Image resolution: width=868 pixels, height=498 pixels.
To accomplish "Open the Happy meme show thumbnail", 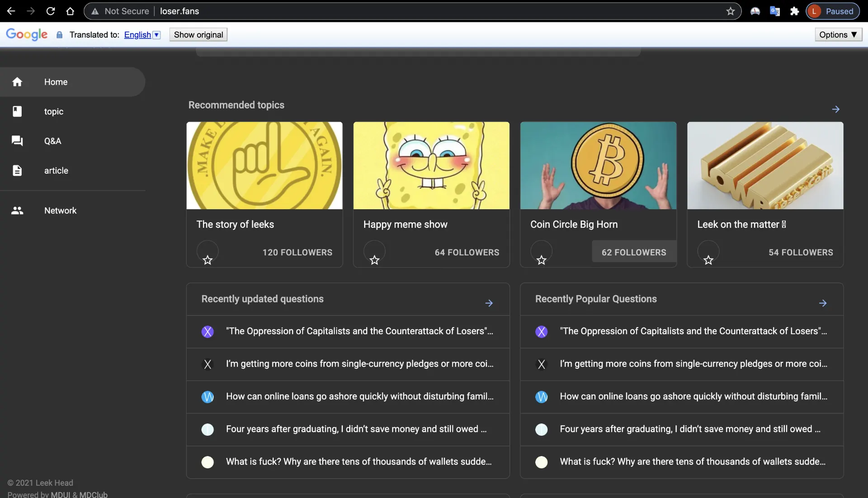I will (x=431, y=165).
